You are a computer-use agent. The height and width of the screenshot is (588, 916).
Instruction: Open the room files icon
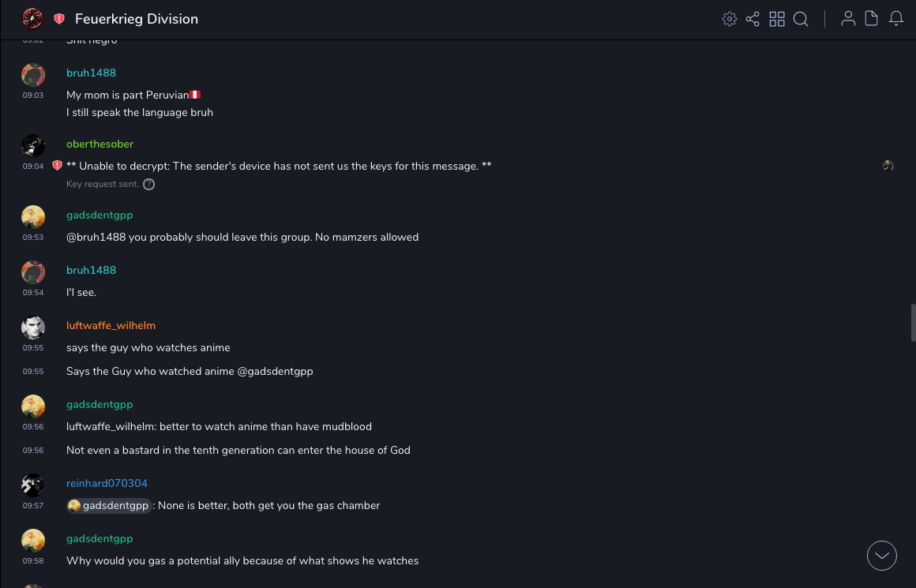(872, 19)
